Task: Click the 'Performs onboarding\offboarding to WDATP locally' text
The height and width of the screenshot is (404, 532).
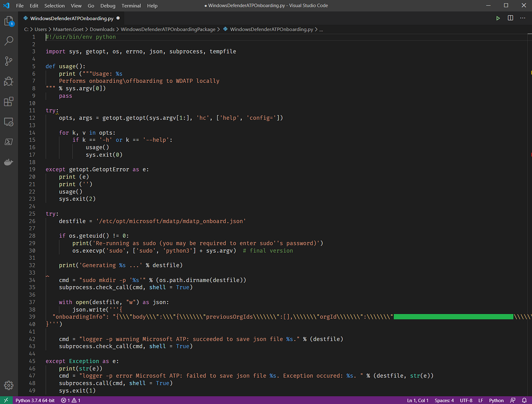Action: (x=139, y=81)
